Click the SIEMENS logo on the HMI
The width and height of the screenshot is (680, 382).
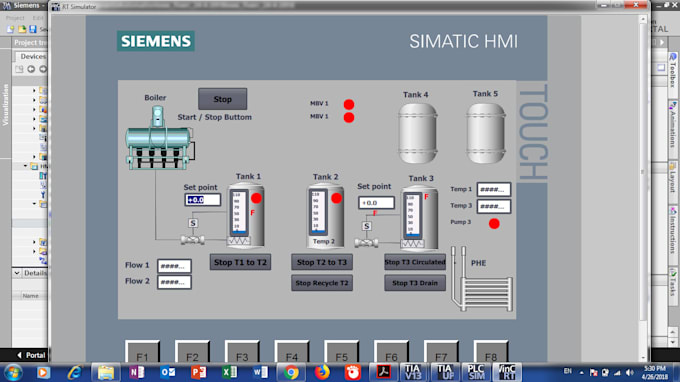click(x=156, y=41)
